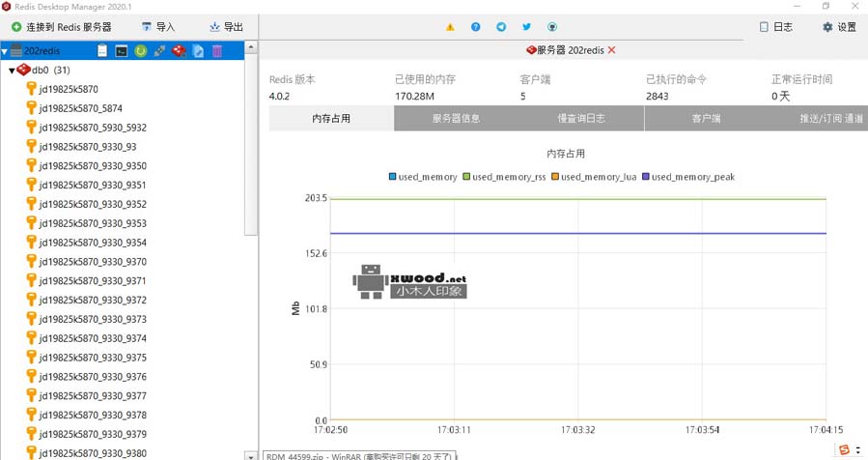
Task: Click the key tree scrollbar down arrow
Action: coord(251,457)
